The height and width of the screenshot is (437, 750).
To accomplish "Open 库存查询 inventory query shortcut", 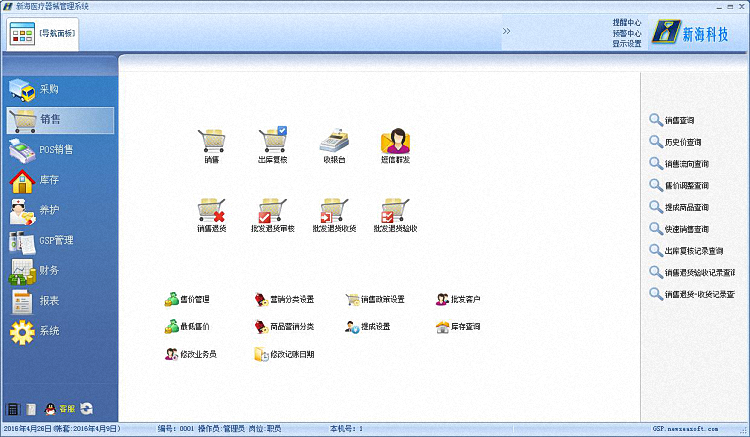I will (x=458, y=327).
